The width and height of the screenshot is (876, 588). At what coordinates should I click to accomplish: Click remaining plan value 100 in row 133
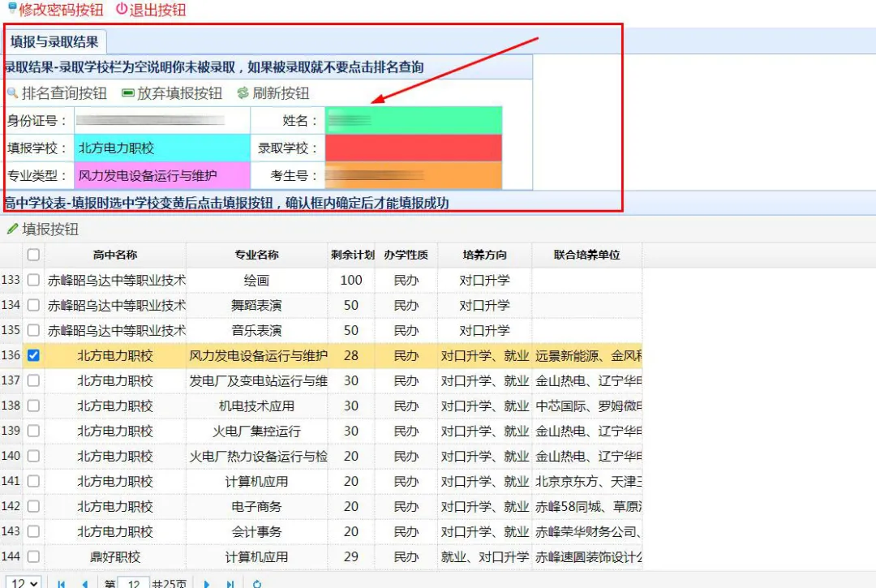[x=351, y=281]
